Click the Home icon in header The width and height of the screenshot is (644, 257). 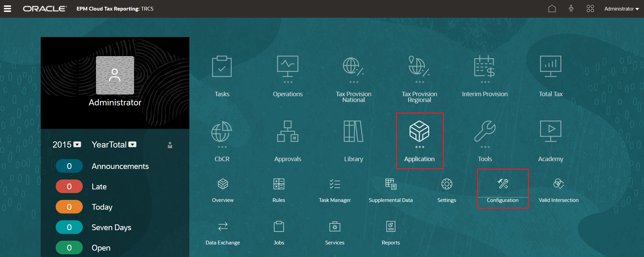[x=552, y=9]
